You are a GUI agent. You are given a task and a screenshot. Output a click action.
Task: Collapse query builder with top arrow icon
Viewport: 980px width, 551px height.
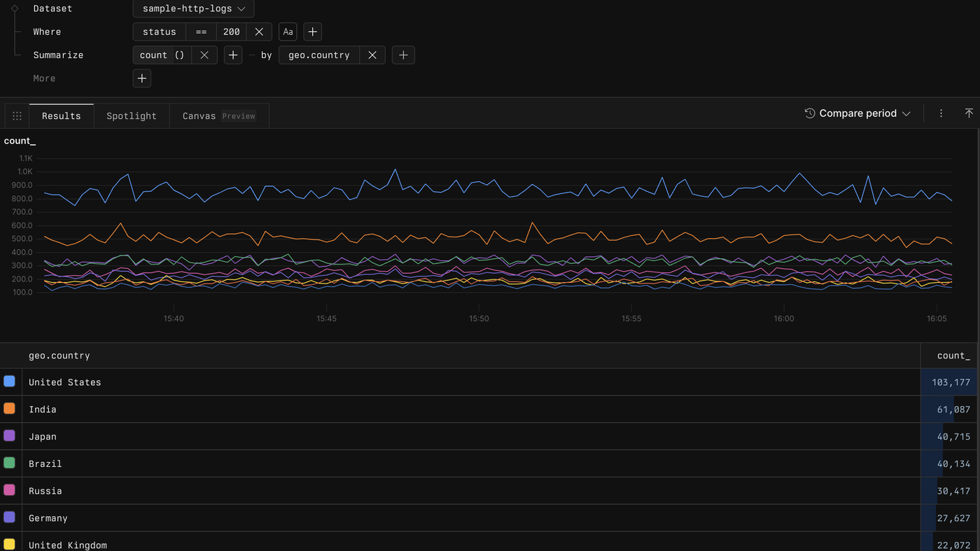coord(969,113)
